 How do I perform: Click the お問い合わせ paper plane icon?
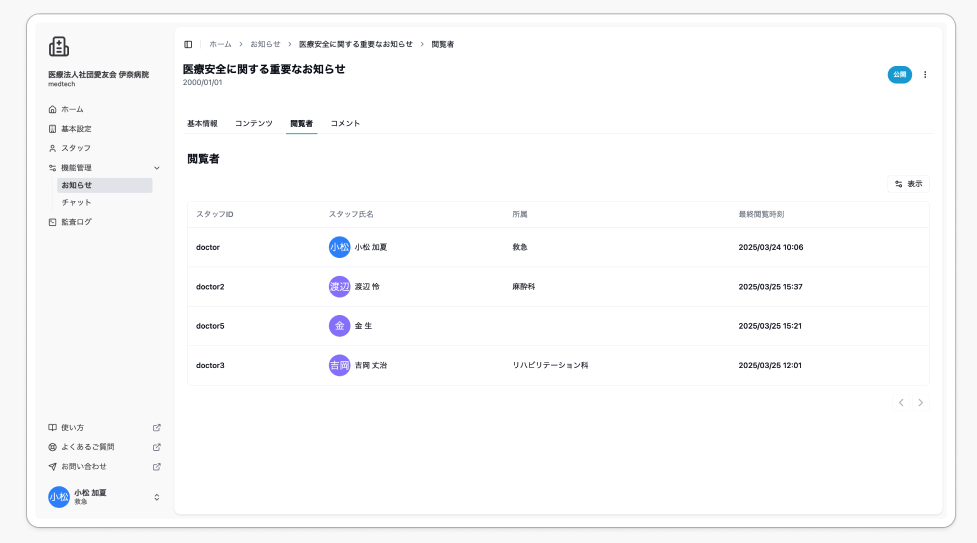pos(52,466)
